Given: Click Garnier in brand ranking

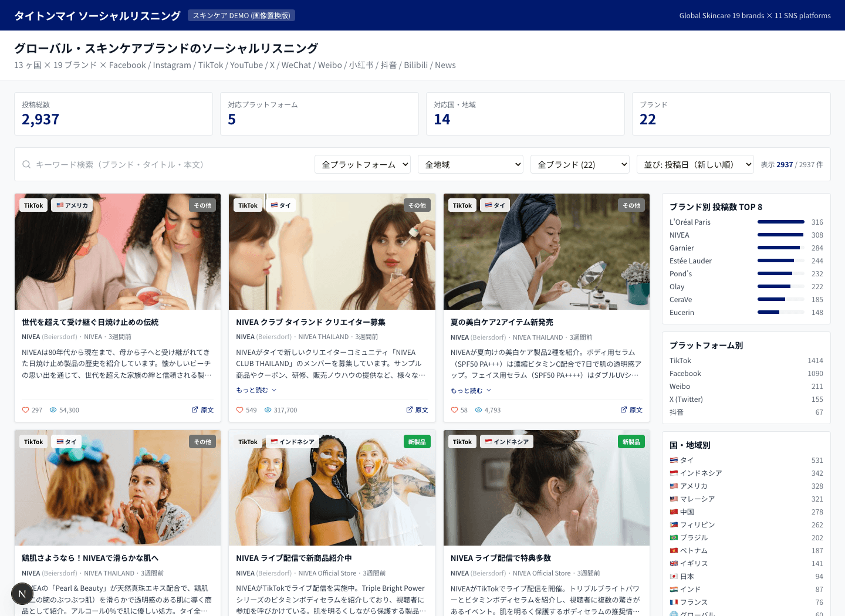Looking at the screenshot, I should tap(746, 248).
